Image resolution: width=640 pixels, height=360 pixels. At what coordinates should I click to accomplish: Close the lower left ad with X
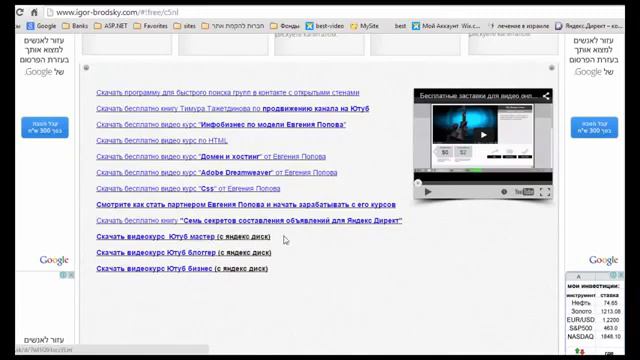point(71,275)
